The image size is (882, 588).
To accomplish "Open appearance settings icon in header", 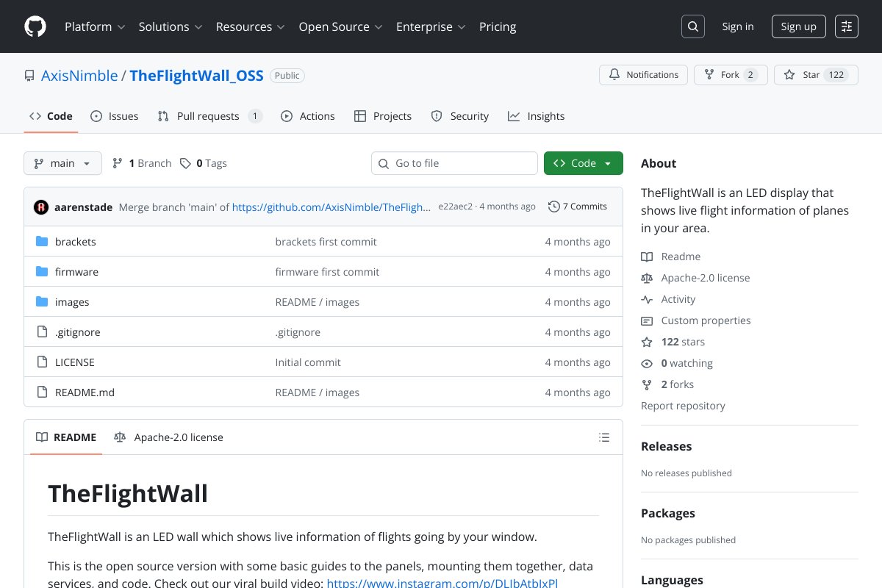I will coord(847,26).
